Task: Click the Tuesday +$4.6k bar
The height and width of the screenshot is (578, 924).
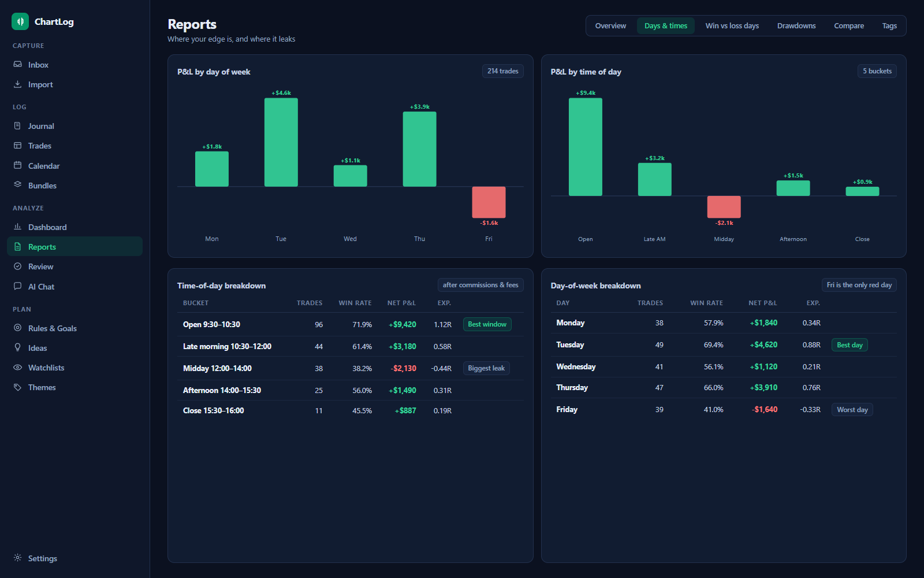Action: coord(281,142)
